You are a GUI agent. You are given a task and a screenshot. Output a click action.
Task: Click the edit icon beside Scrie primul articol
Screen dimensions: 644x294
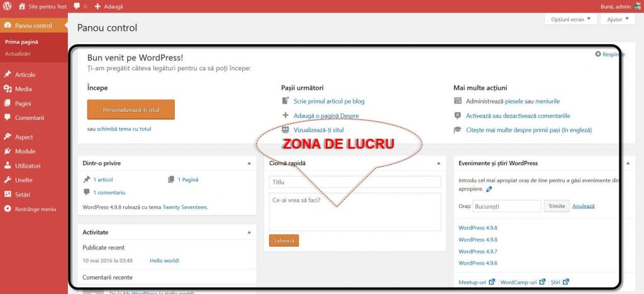coord(286,101)
